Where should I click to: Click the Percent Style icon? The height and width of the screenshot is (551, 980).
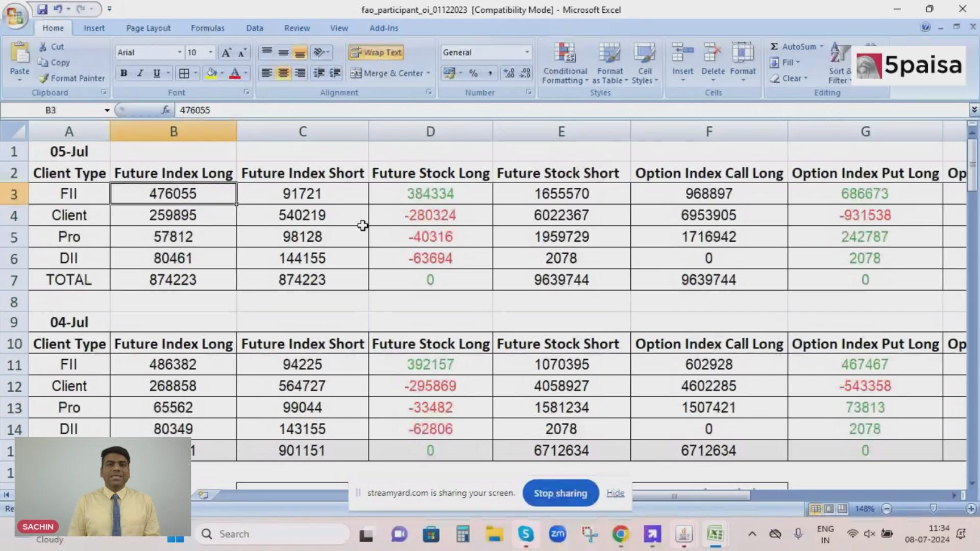[x=473, y=73]
